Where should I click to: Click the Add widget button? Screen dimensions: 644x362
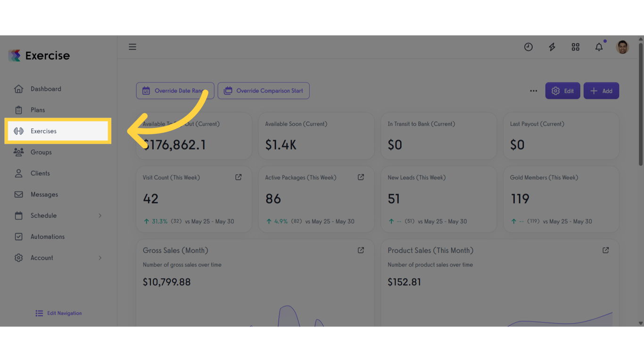[601, 91]
